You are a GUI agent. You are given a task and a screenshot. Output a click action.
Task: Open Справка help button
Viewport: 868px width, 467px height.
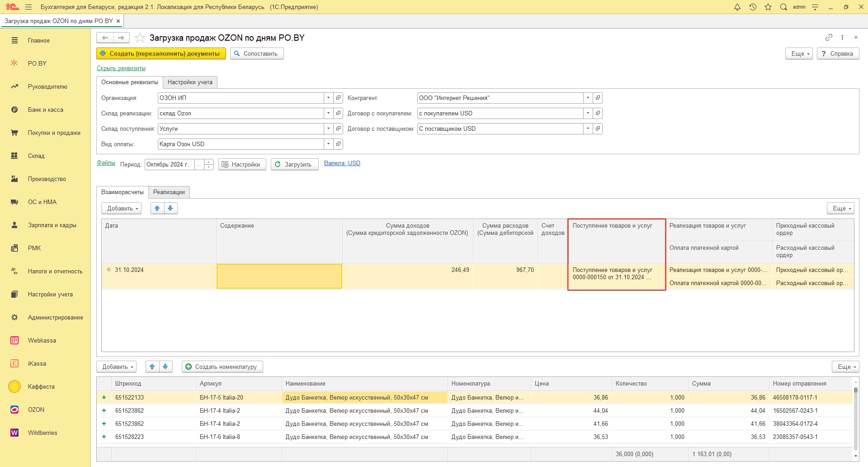click(838, 53)
